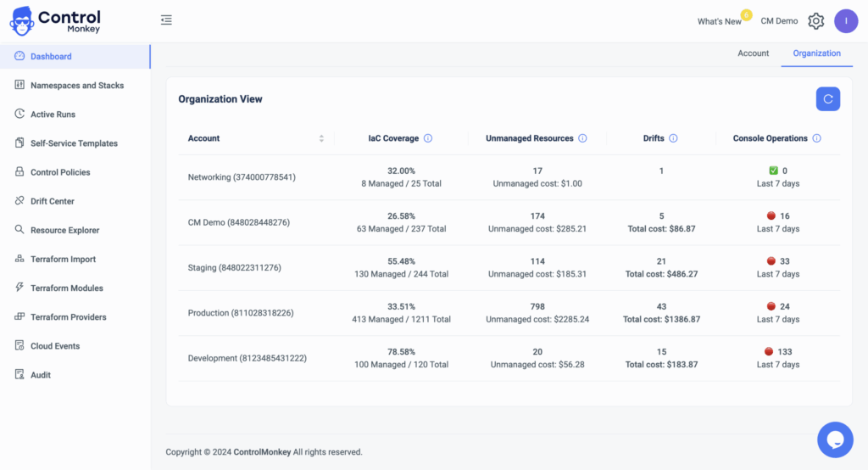Click the Drifts column info icon

[x=673, y=138]
